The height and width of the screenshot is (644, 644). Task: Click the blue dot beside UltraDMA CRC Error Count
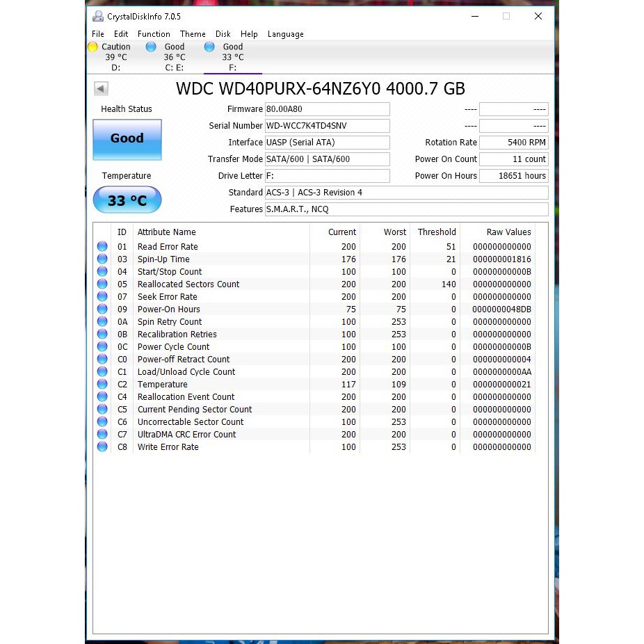pyautogui.click(x=102, y=434)
